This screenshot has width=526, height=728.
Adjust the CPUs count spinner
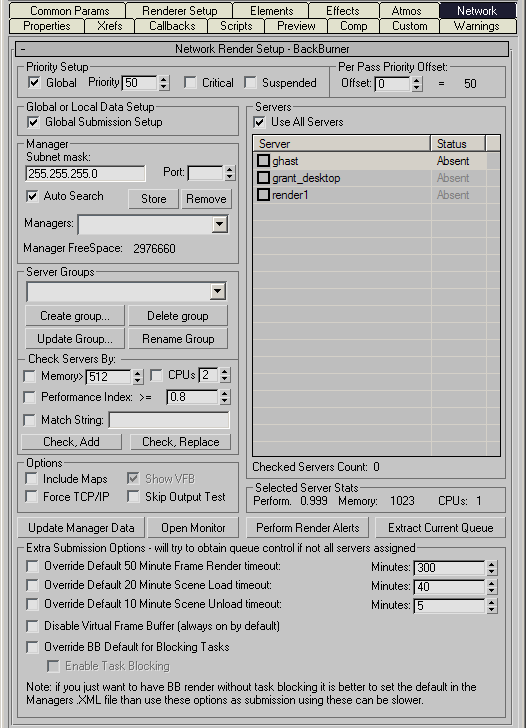[x=225, y=375]
